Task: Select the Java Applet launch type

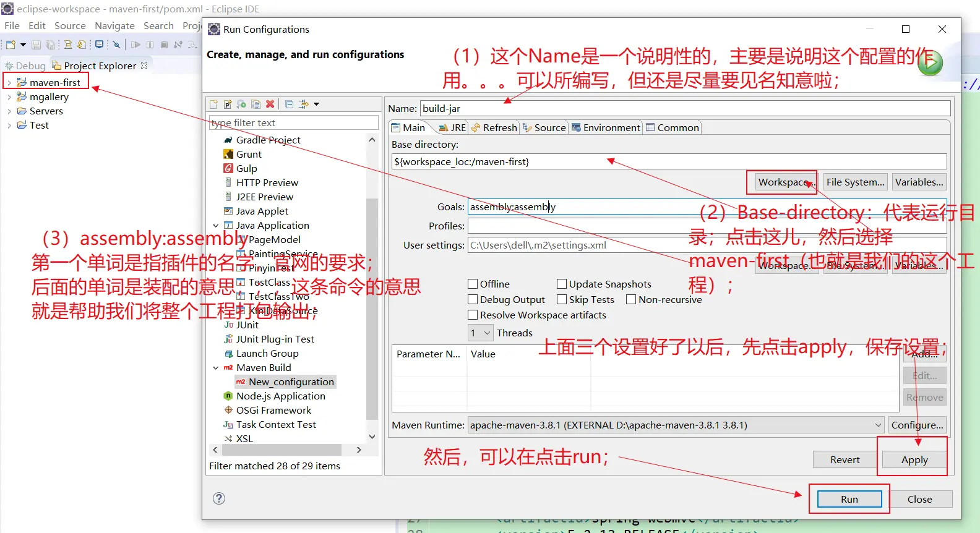Action: click(x=256, y=211)
